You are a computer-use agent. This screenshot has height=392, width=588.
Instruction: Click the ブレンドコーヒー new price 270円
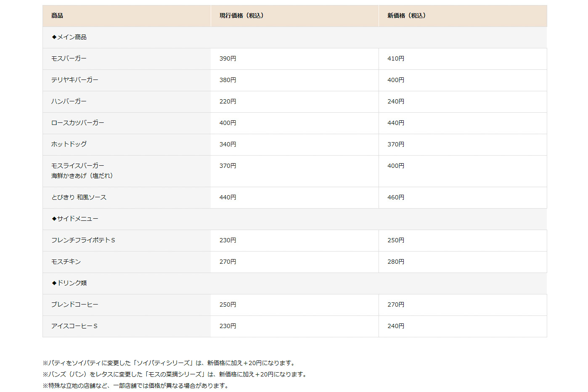coord(396,305)
